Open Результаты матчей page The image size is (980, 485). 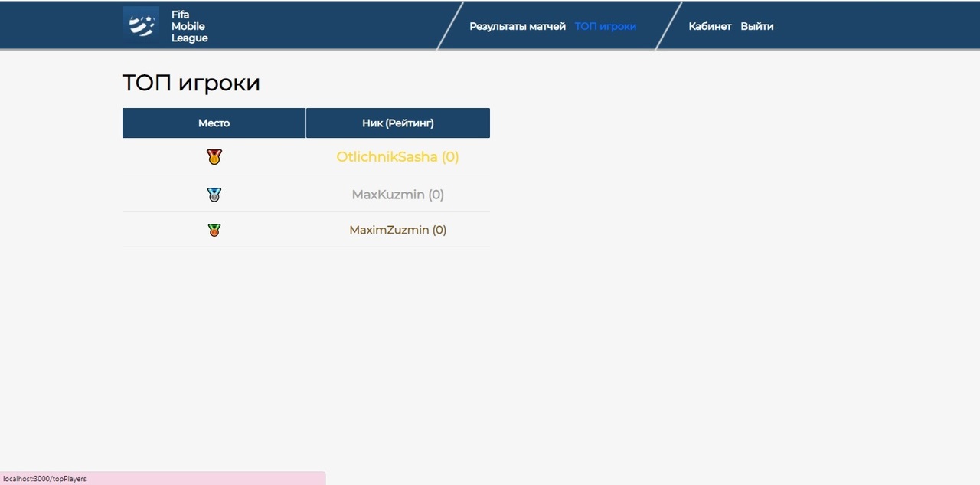pyautogui.click(x=518, y=26)
